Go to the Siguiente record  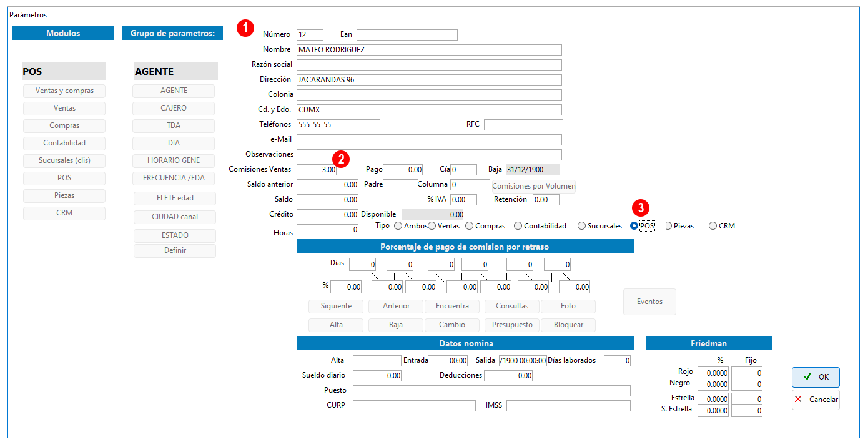[x=336, y=307]
